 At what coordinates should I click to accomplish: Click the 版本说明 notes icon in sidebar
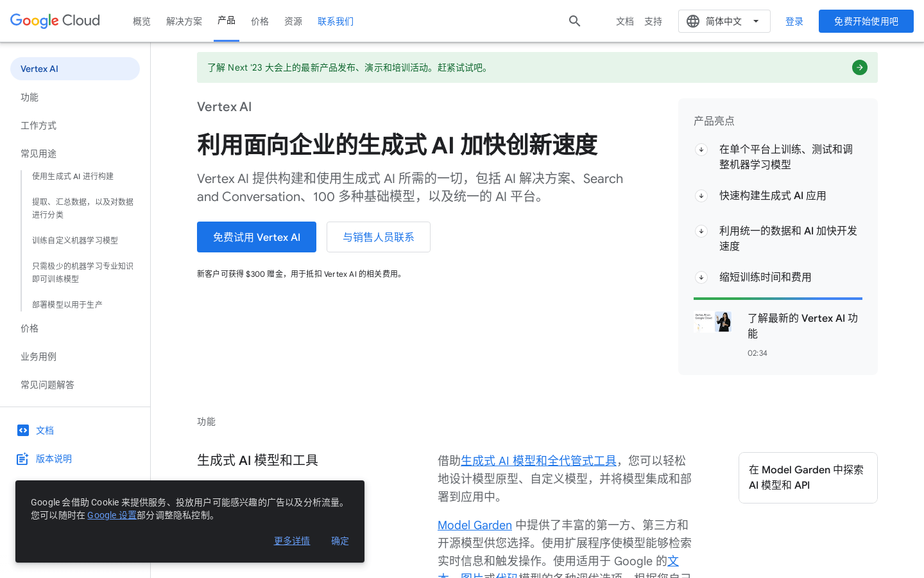click(23, 459)
